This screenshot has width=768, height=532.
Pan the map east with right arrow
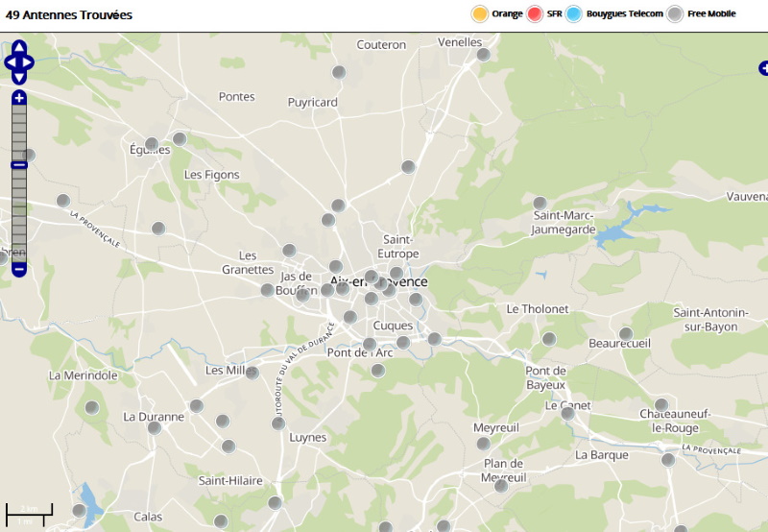pyautogui.click(x=29, y=63)
